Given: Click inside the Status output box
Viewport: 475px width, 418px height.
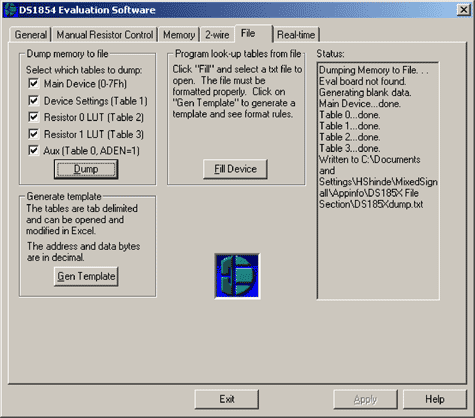Looking at the screenshot, I should coord(378,181).
